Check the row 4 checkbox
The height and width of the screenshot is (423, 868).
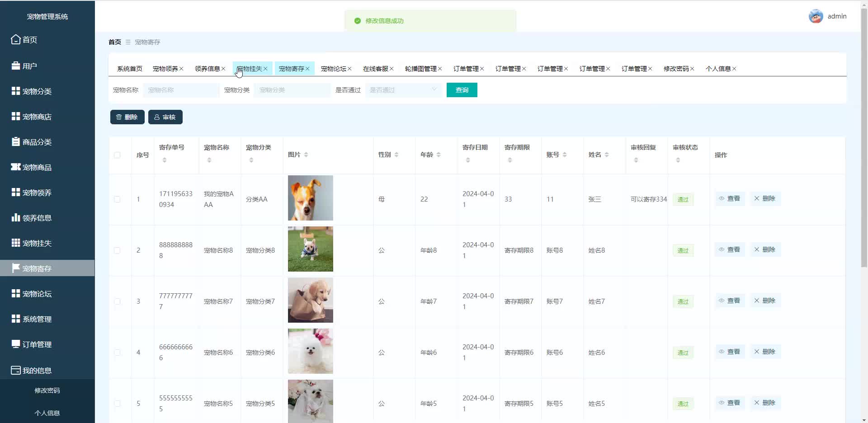tap(118, 352)
